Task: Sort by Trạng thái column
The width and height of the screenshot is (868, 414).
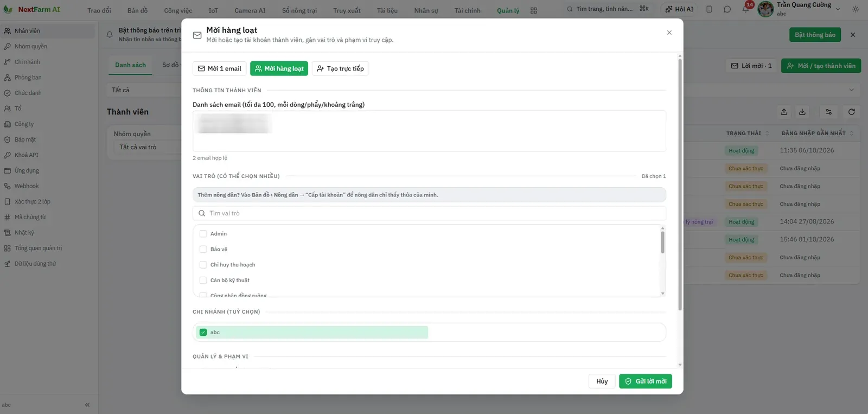Action: (747, 133)
